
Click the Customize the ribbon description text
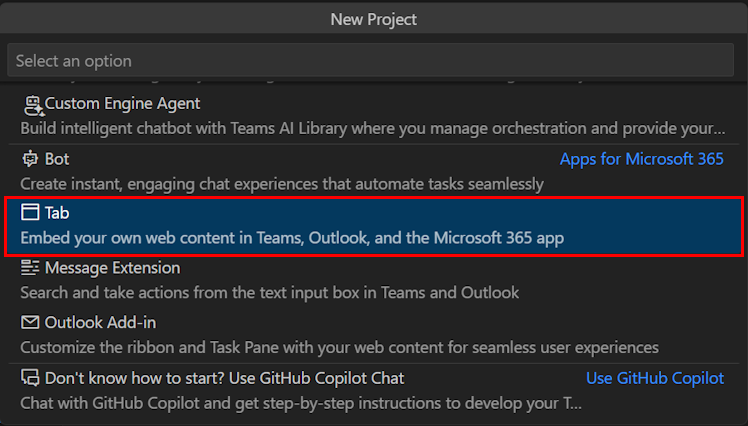339,348
